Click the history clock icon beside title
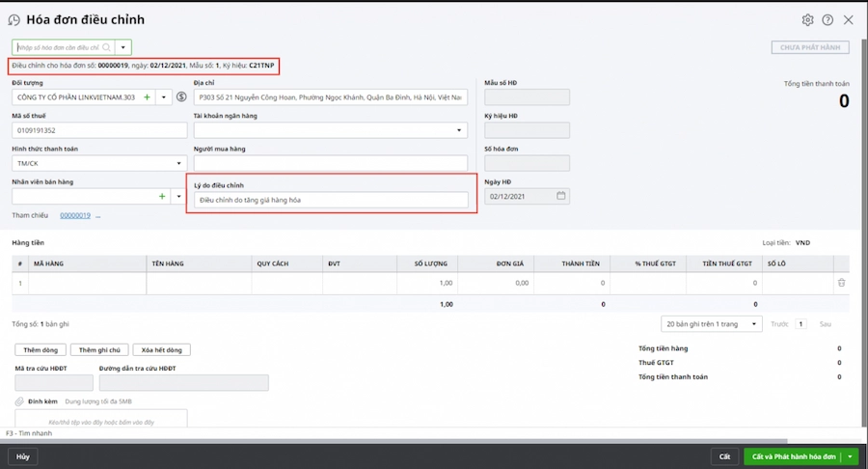The width and height of the screenshot is (868, 469). (x=13, y=20)
